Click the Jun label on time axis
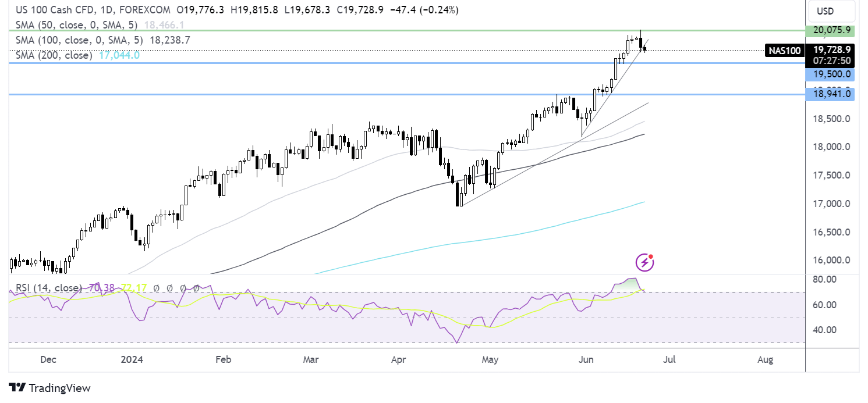The width and height of the screenshot is (868, 403). [586, 360]
